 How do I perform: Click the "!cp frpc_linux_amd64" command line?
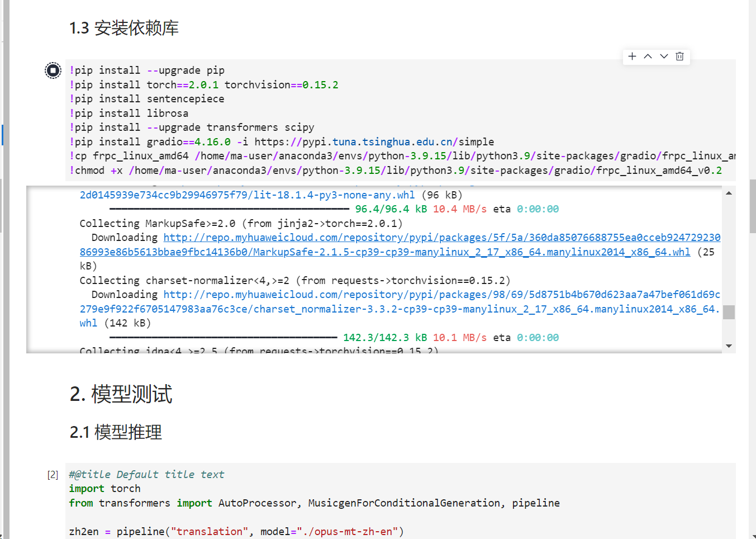402,156
